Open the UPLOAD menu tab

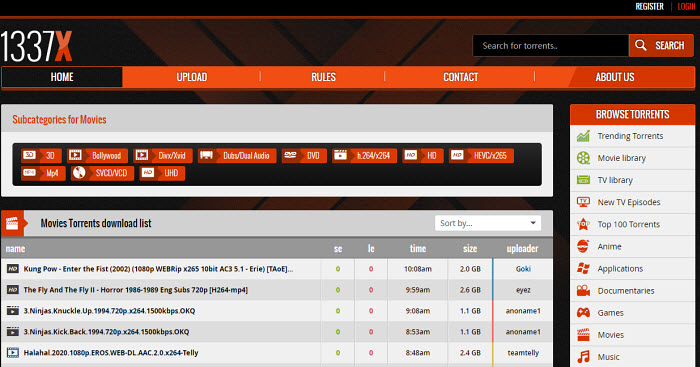coord(192,77)
